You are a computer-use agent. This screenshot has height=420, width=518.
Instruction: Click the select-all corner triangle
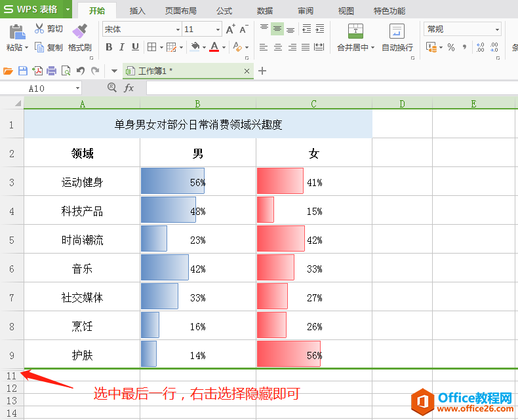(x=17, y=104)
